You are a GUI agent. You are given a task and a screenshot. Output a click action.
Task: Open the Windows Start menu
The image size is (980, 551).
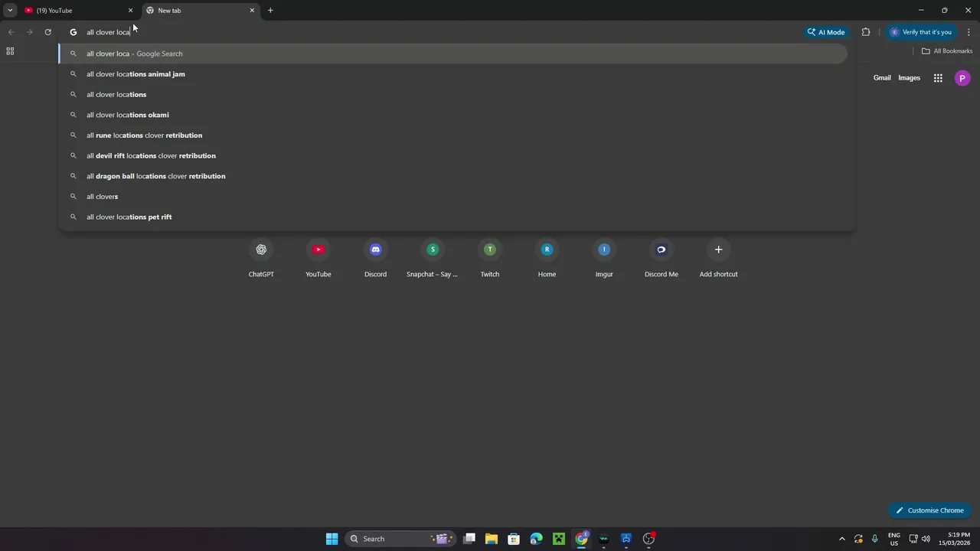[x=332, y=539]
